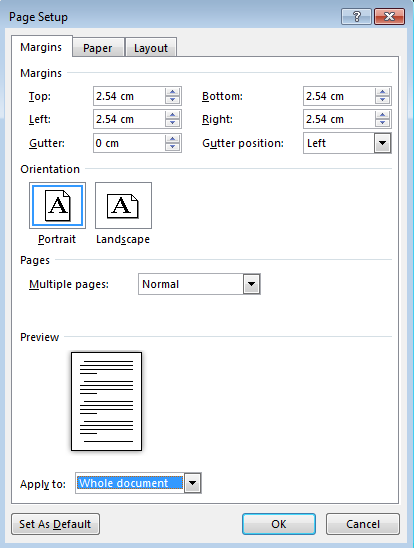Open the Gutter position dropdown

click(x=383, y=143)
